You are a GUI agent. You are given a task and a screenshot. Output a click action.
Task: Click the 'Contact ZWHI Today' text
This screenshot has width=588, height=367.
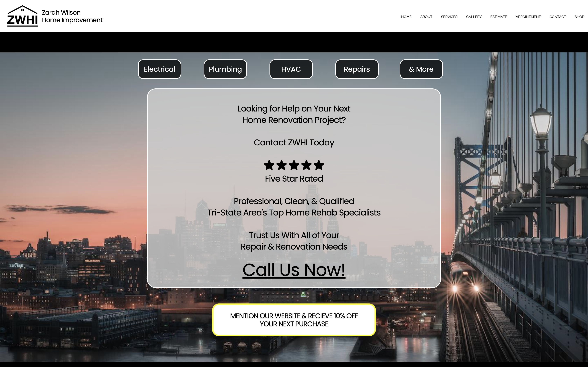pos(294,142)
